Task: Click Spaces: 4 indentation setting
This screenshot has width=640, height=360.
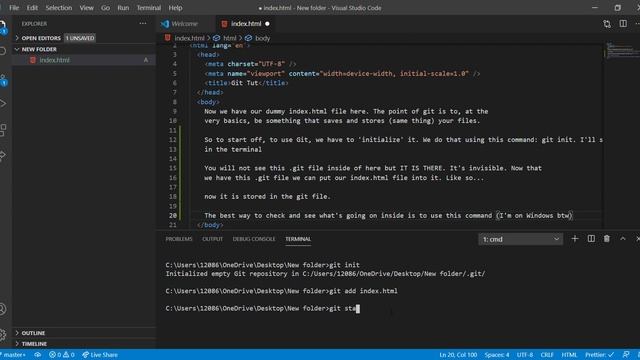Action: click(x=497, y=355)
